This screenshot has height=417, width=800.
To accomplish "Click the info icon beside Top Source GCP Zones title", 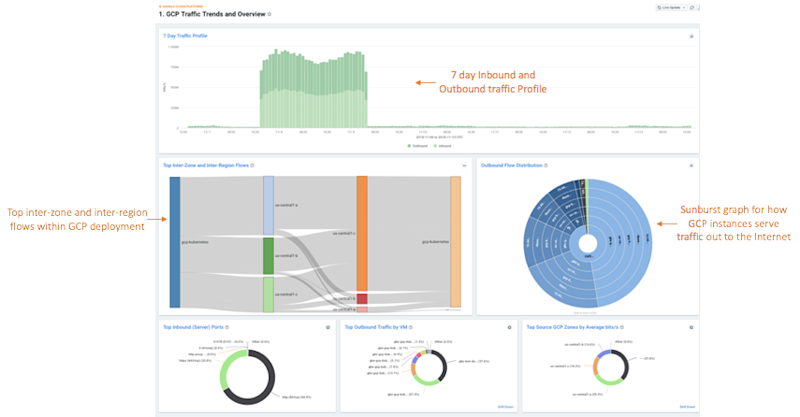I will 622,327.
